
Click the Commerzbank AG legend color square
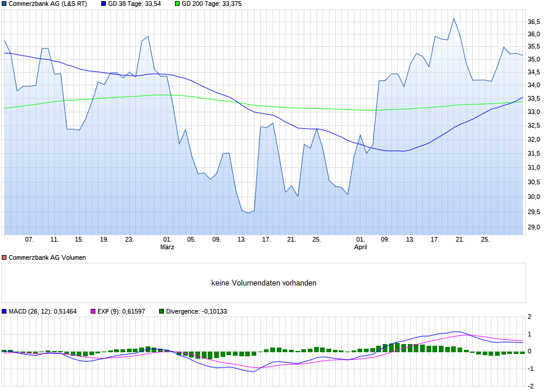4,4
